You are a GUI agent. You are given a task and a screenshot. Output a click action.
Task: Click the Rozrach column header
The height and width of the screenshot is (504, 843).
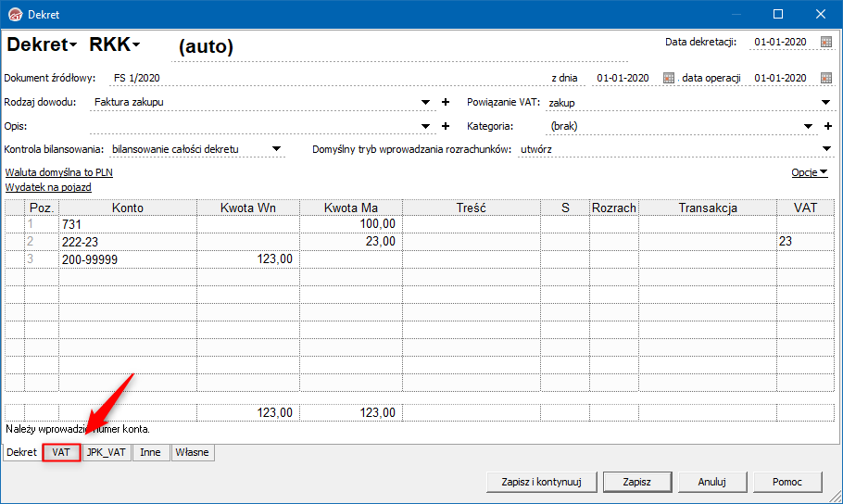tap(614, 208)
